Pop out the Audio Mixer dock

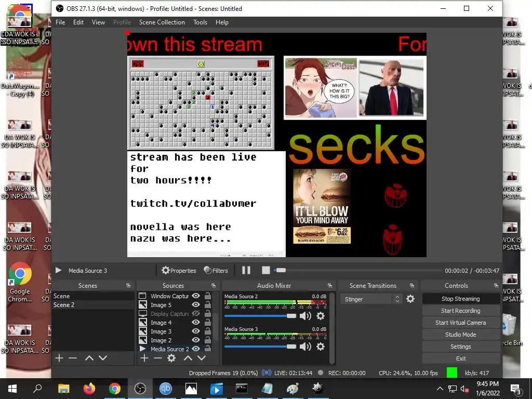point(330,286)
